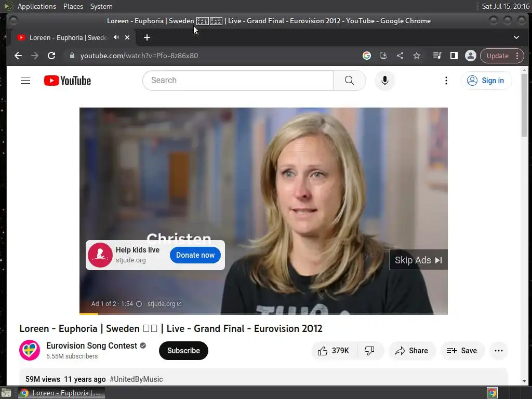The image size is (532, 399).
Task: Open Eurovision Song Contest channel avatar
Action: [x=30, y=350]
